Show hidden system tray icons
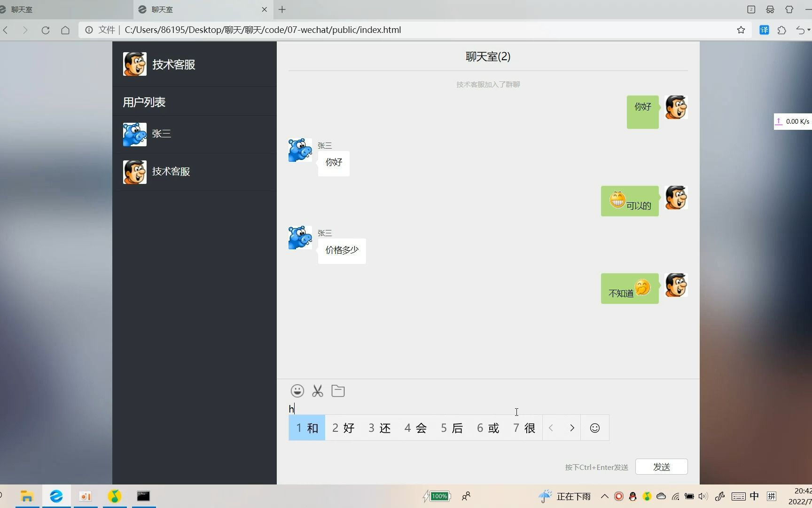Screen dimensions: 812x508 point(605,496)
